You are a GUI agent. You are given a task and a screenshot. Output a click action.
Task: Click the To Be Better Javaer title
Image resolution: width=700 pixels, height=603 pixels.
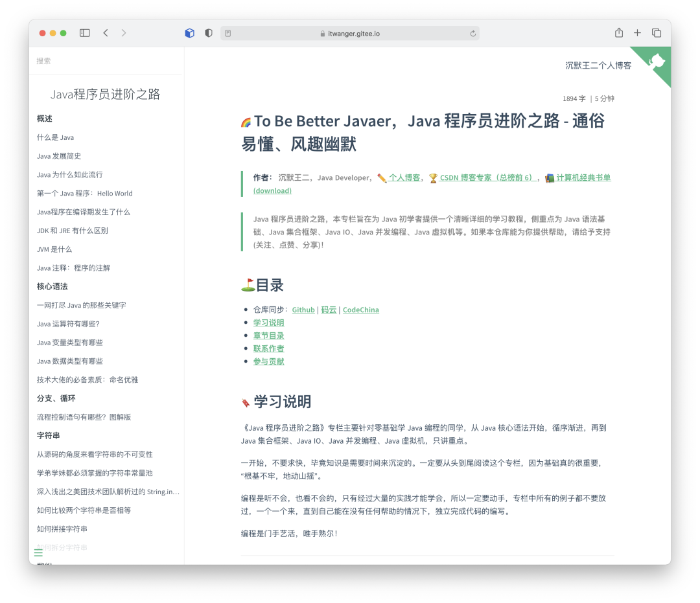pos(423,133)
